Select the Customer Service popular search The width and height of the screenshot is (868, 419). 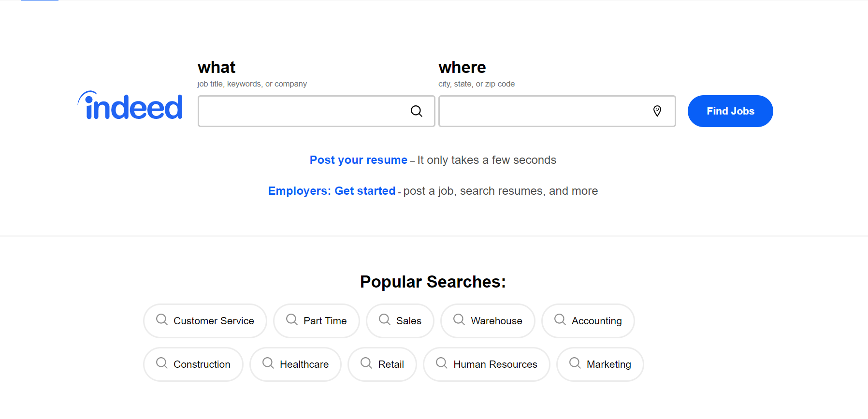pos(205,320)
